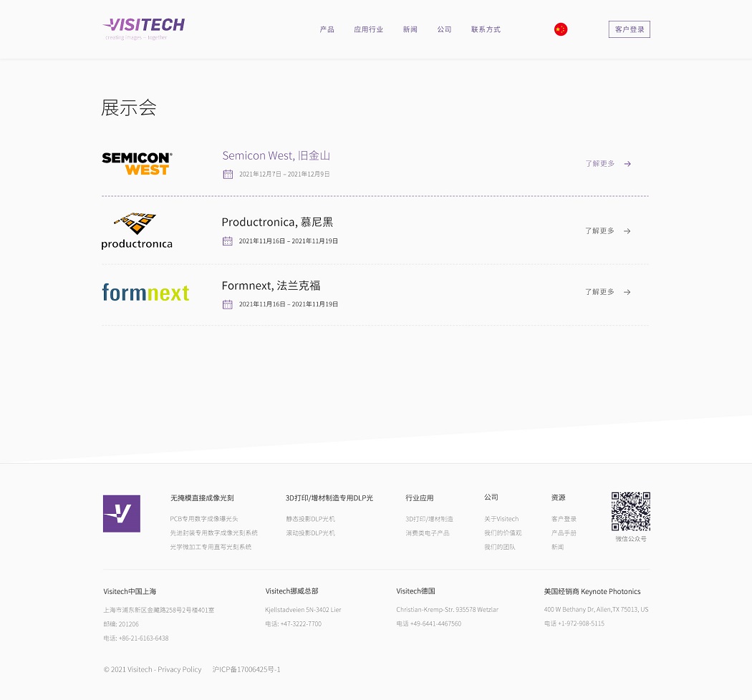Open the 应用行业 menu
Screen dimensions: 752x700
coord(368,30)
